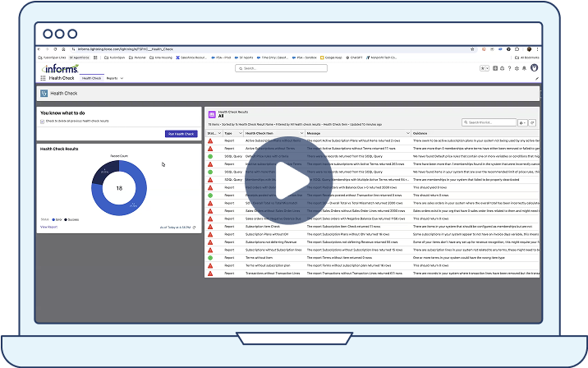
Task: Open the Google Keep bookmark
Action: click(331, 57)
